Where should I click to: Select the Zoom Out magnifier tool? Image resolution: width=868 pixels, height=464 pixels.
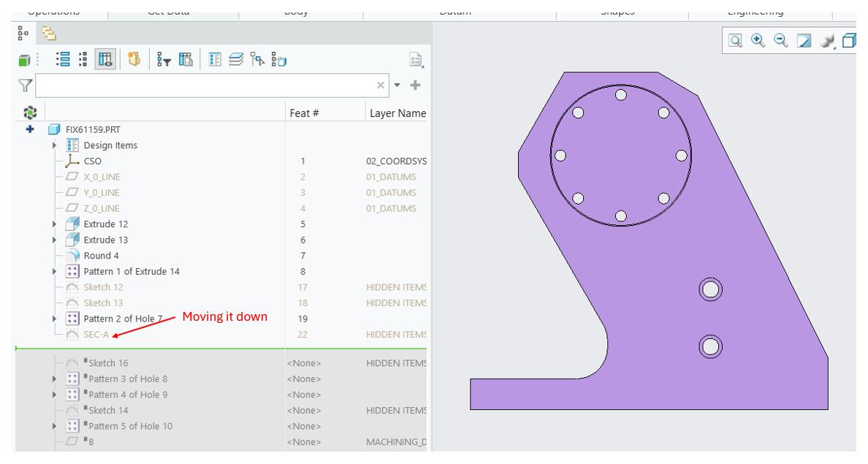tap(780, 40)
